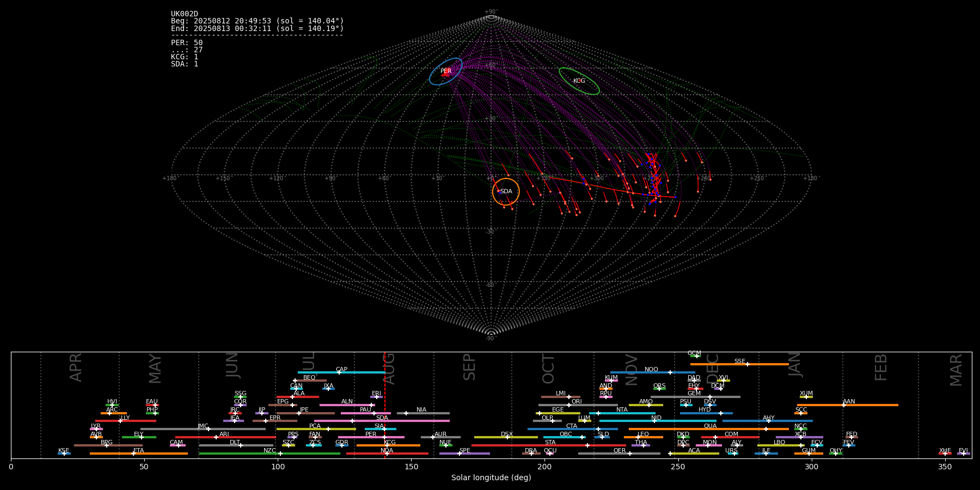The height and width of the screenshot is (490, 980).
Task: Click the +90 latitude label at map top
Action: pos(491,12)
